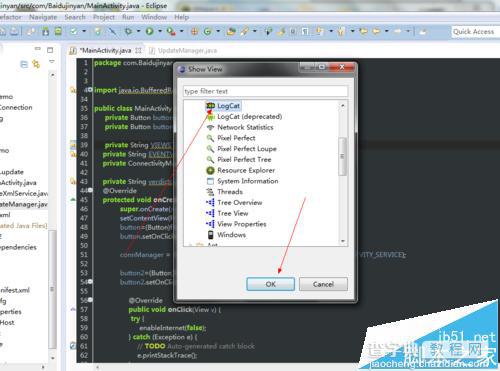Image resolution: width=500 pixels, height=371 pixels.
Task: Open the Debug dropdown arrow
Action: [x=138, y=31]
